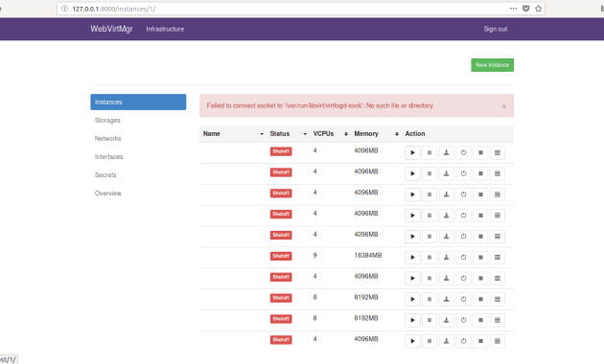Sort table by VCPUs column arrow
This screenshot has height=364, width=604.
pyautogui.click(x=346, y=134)
